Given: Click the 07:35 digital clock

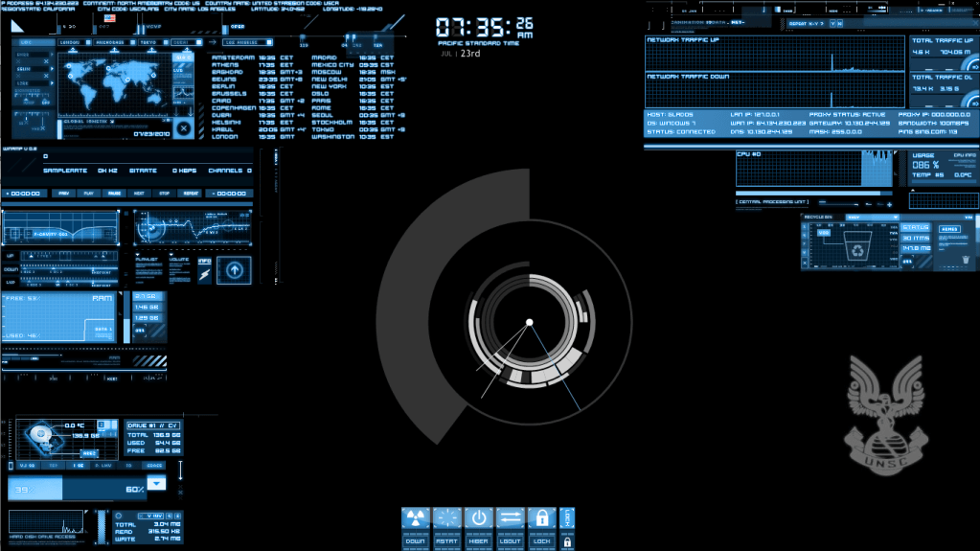Looking at the screenshot, I should tap(485, 28).
